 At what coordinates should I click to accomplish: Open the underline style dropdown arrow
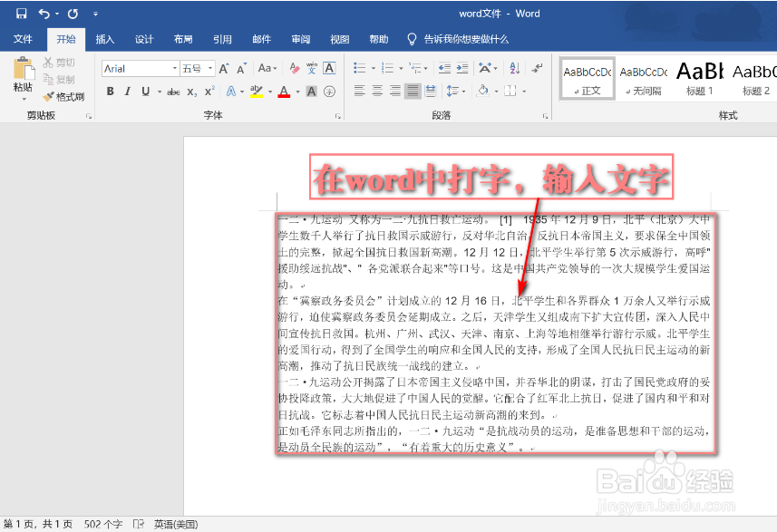pyautogui.click(x=160, y=92)
